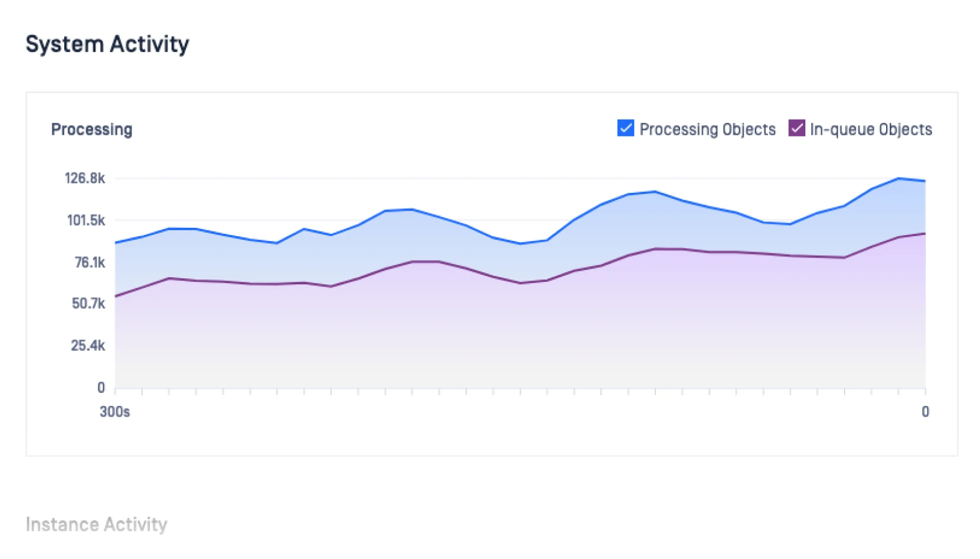Click the 0 label on x-axis right end
Image resolution: width=980 pixels, height=559 pixels.
tap(925, 412)
